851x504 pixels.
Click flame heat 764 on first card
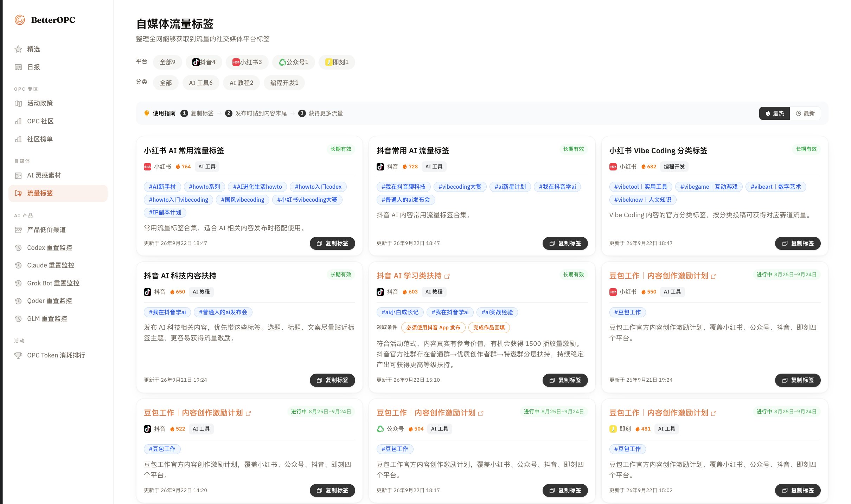183,167
